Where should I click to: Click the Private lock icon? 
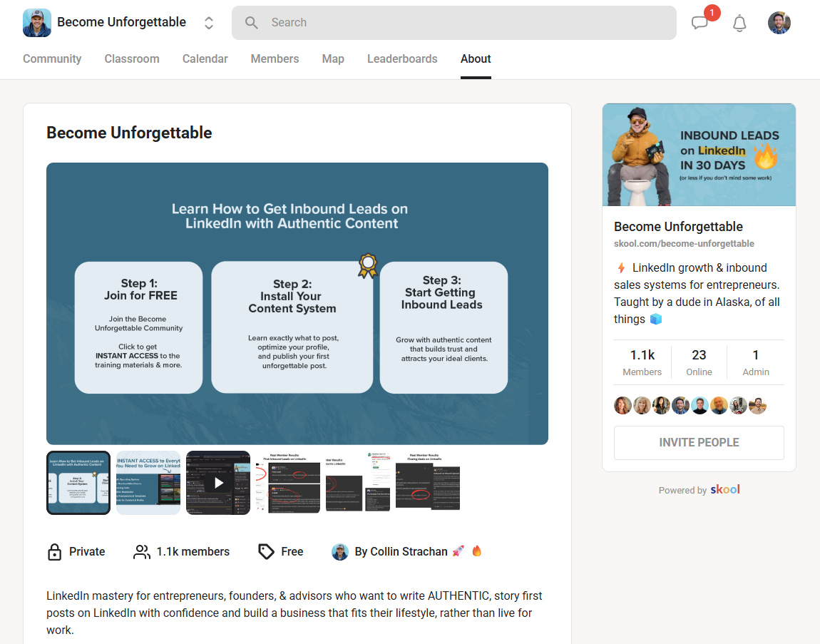click(54, 552)
